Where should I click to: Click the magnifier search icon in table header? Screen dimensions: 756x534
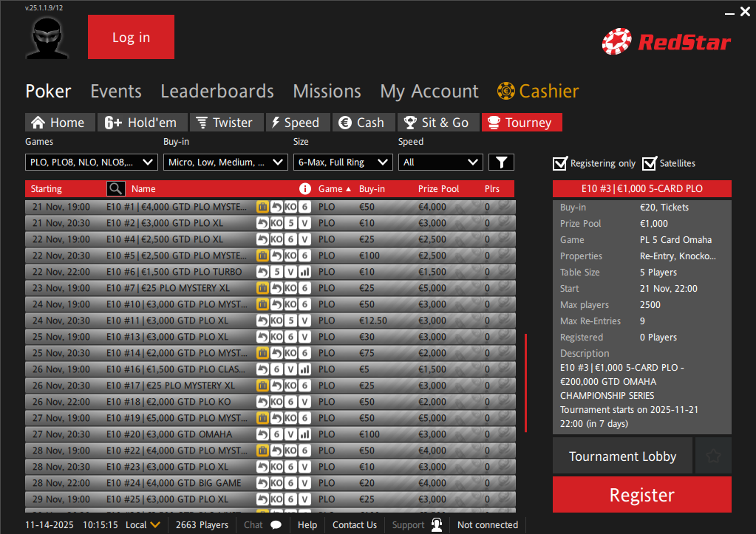click(x=115, y=189)
